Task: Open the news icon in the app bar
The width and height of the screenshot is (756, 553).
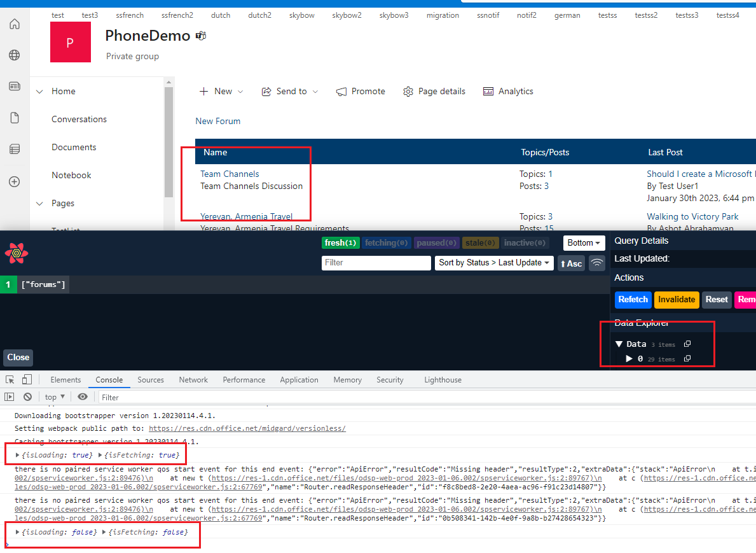Action: point(15,86)
